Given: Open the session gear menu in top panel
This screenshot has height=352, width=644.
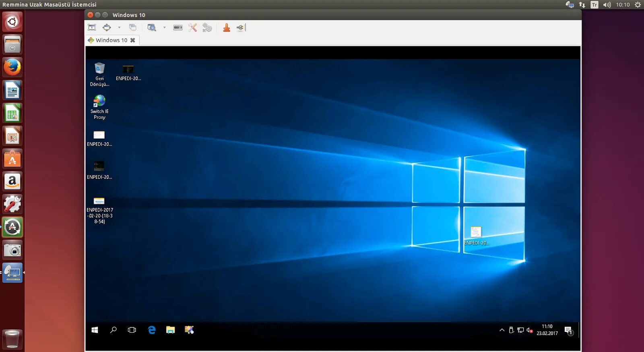Looking at the screenshot, I should coord(638,5).
